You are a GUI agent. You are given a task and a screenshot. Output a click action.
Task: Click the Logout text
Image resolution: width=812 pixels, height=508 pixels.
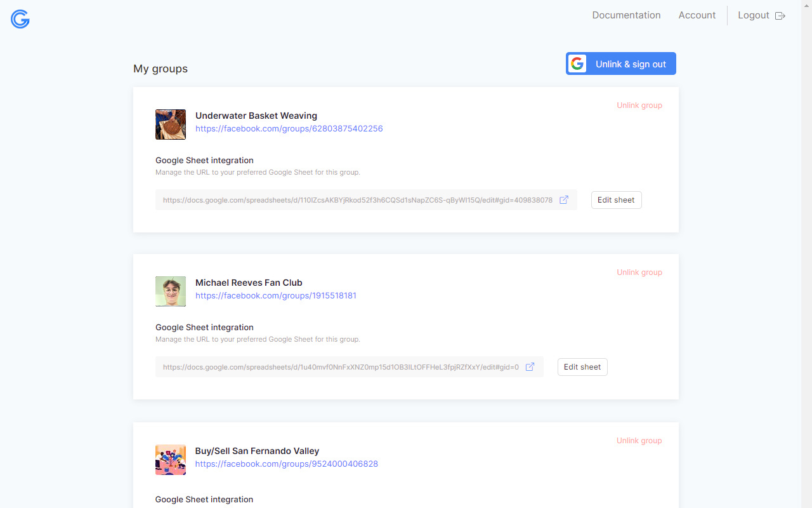pos(754,15)
